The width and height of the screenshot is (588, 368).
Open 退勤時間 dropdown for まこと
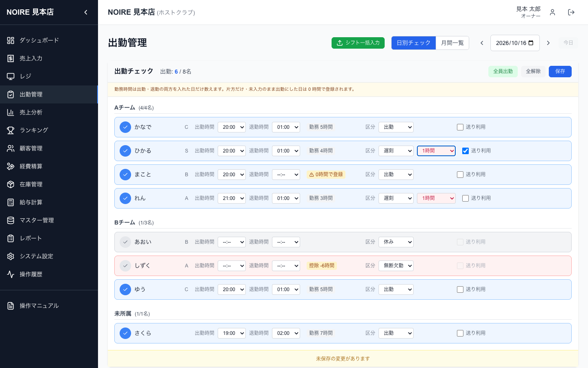click(286, 175)
